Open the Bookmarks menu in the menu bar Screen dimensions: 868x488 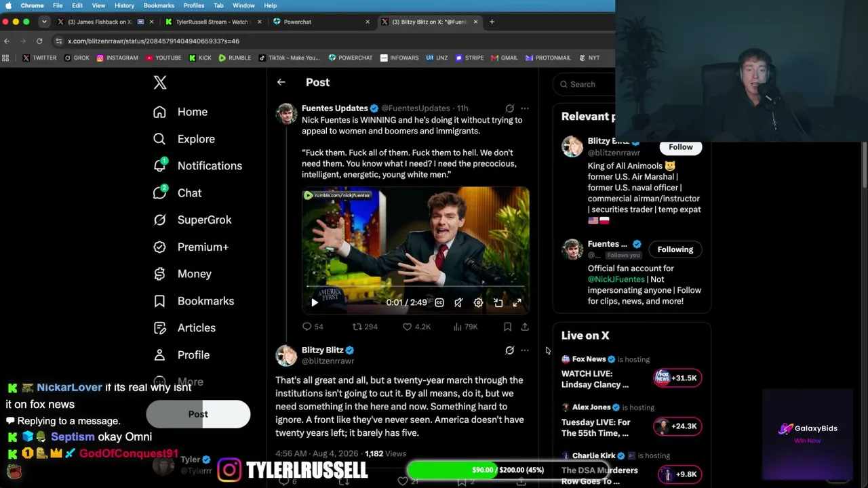pyautogui.click(x=159, y=5)
